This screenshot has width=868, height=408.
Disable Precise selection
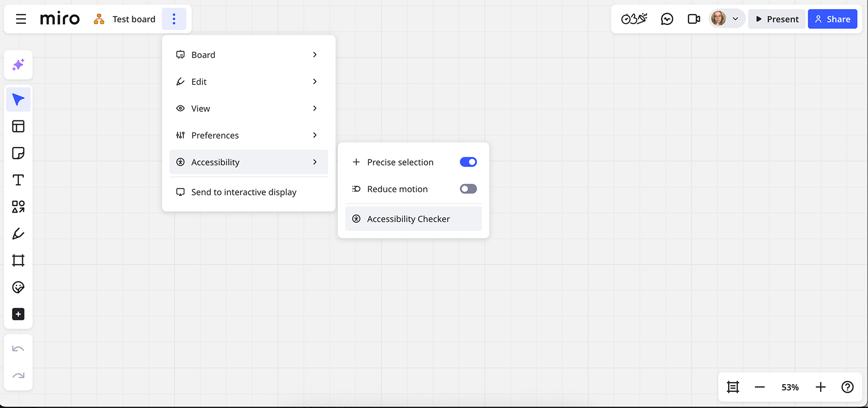[468, 162]
